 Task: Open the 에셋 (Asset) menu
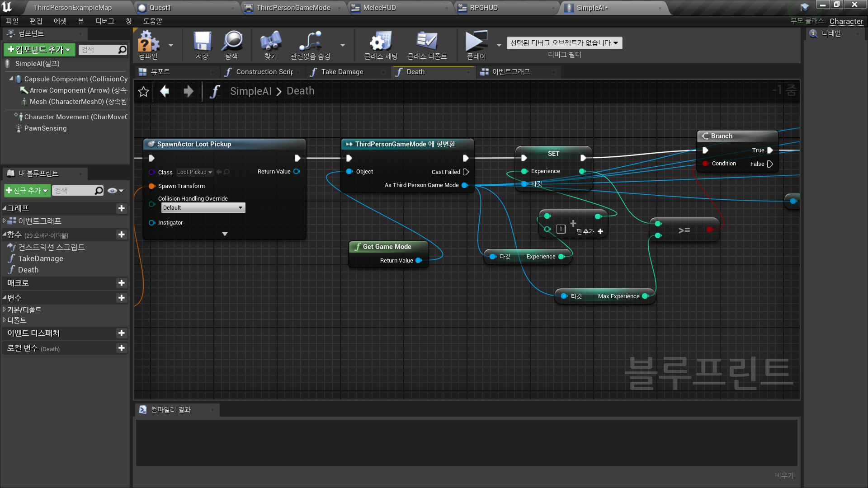(x=60, y=21)
